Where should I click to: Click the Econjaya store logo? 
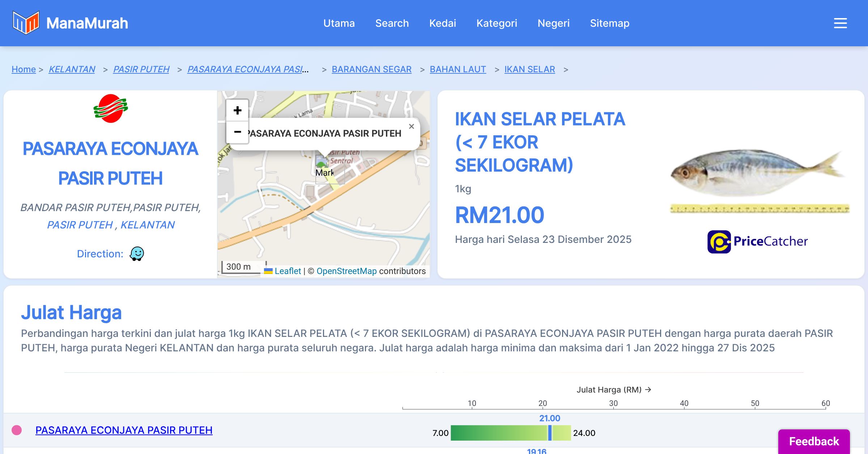(110, 108)
